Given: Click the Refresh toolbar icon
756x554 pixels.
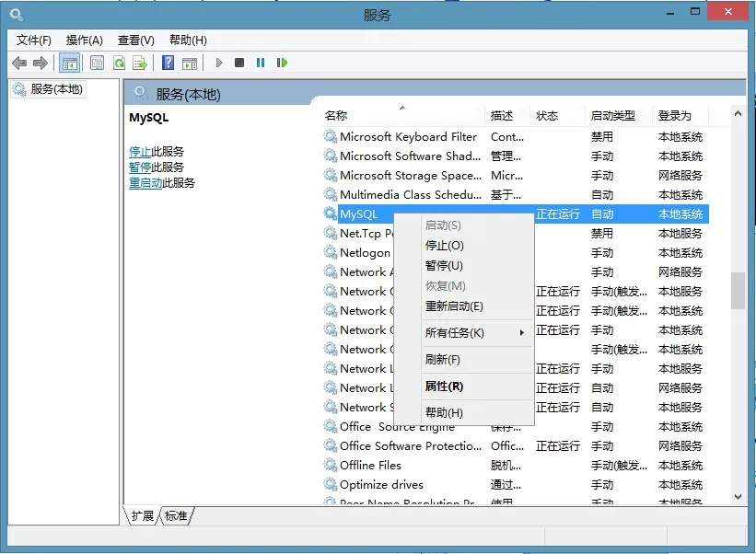Looking at the screenshot, I should click(118, 63).
